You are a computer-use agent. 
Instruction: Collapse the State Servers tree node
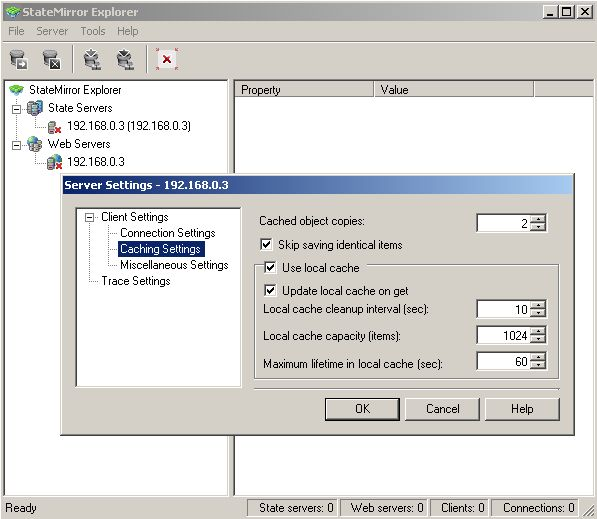(x=16, y=109)
